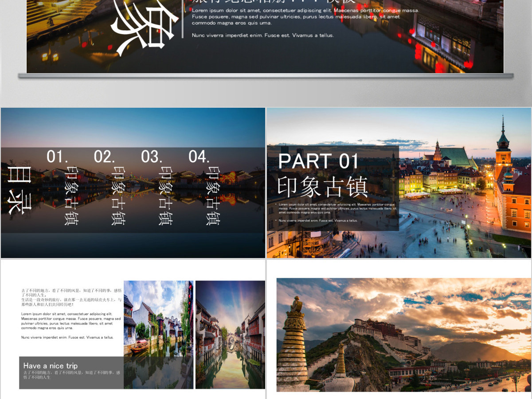The width and height of the screenshot is (532, 399).
Task: Open the 目录 contents slide thumbnail
Action: (x=133, y=183)
